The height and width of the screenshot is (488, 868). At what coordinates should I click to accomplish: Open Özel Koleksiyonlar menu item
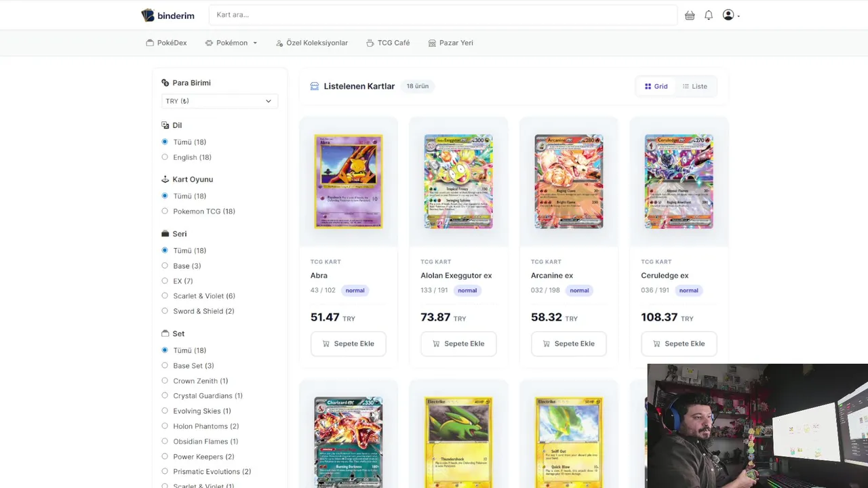pyautogui.click(x=312, y=43)
